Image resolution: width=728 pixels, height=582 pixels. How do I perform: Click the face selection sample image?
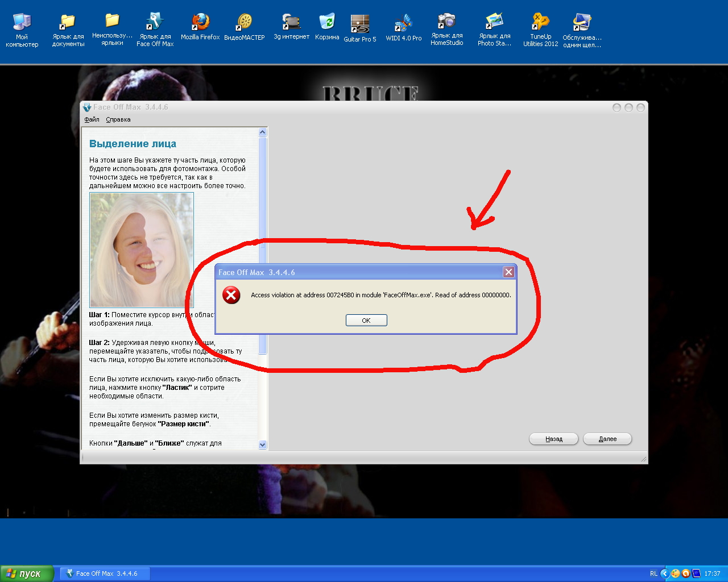142,250
